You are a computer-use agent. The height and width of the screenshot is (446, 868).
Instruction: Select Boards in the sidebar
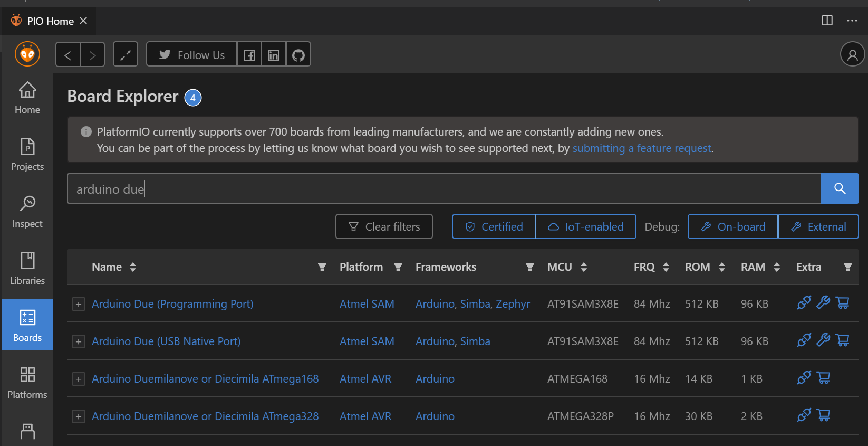point(27,325)
